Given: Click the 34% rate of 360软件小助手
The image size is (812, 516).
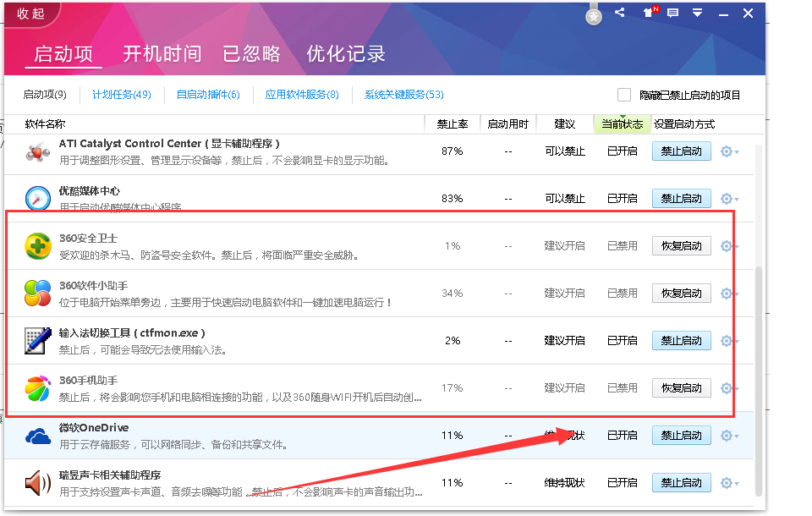Looking at the screenshot, I should tap(452, 294).
